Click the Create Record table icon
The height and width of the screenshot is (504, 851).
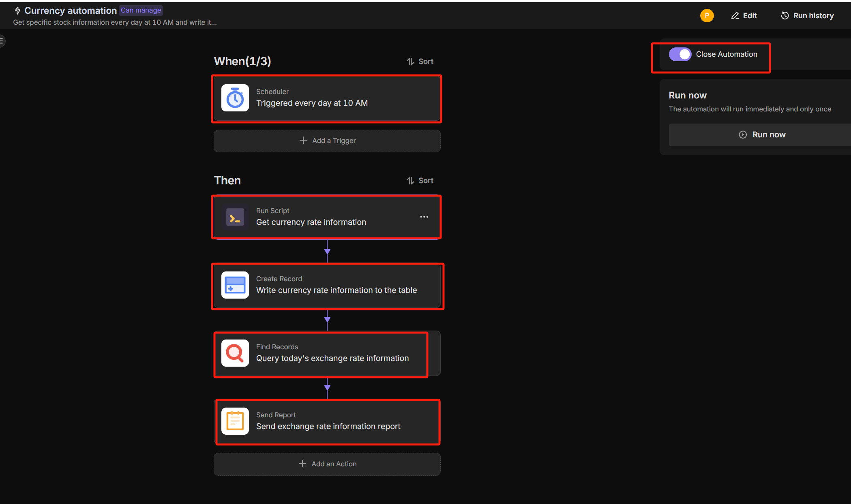[x=235, y=285]
